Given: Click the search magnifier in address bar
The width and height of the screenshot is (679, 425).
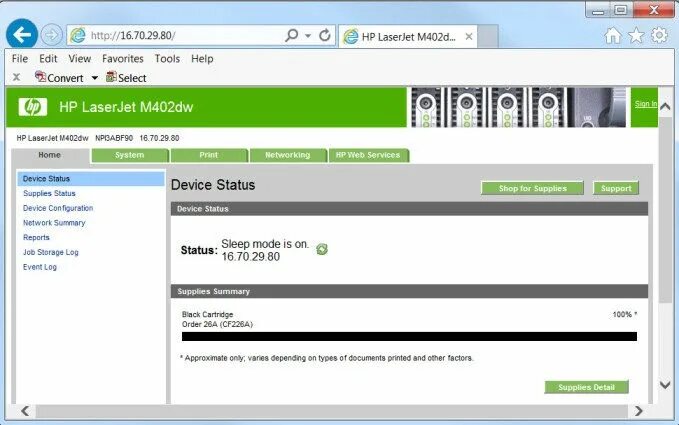Looking at the screenshot, I should [x=292, y=35].
